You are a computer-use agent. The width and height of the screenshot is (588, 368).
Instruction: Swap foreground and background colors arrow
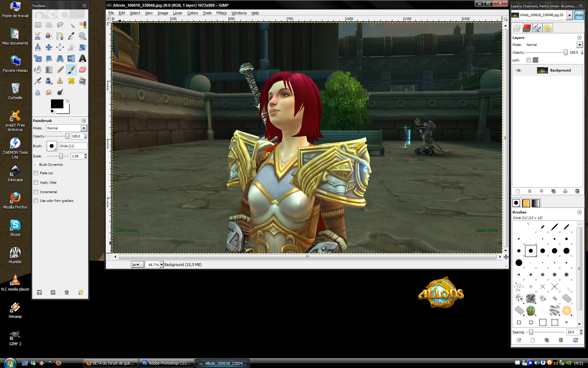click(x=68, y=101)
